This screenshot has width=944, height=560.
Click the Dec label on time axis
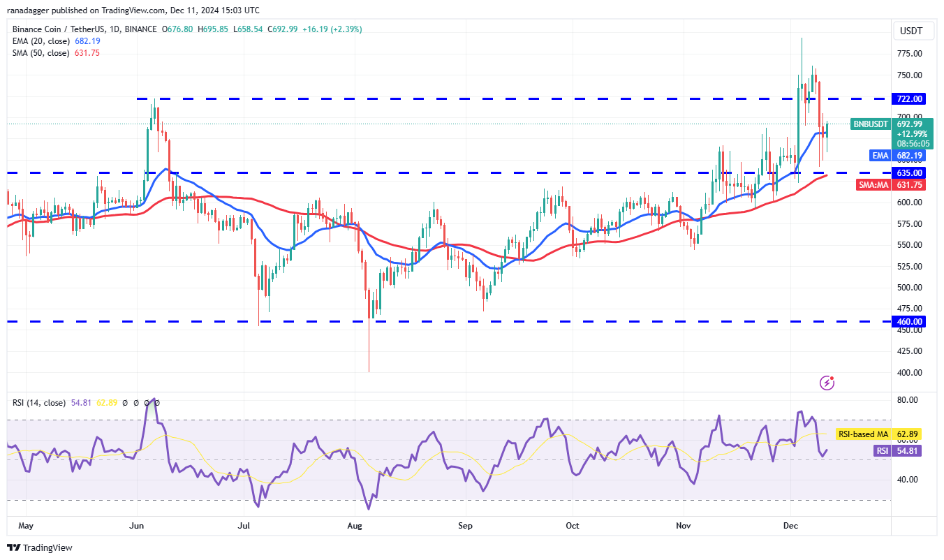coord(791,524)
